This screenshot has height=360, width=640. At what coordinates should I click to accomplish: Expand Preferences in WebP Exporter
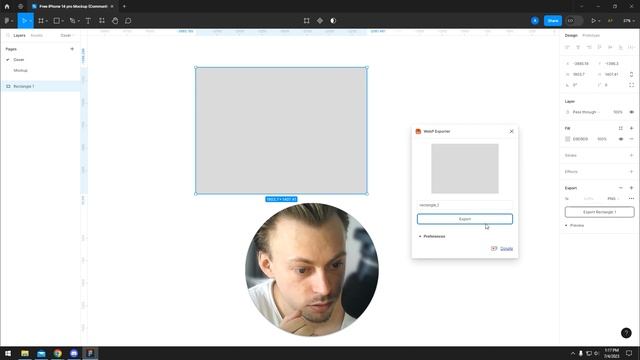tap(432, 236)
